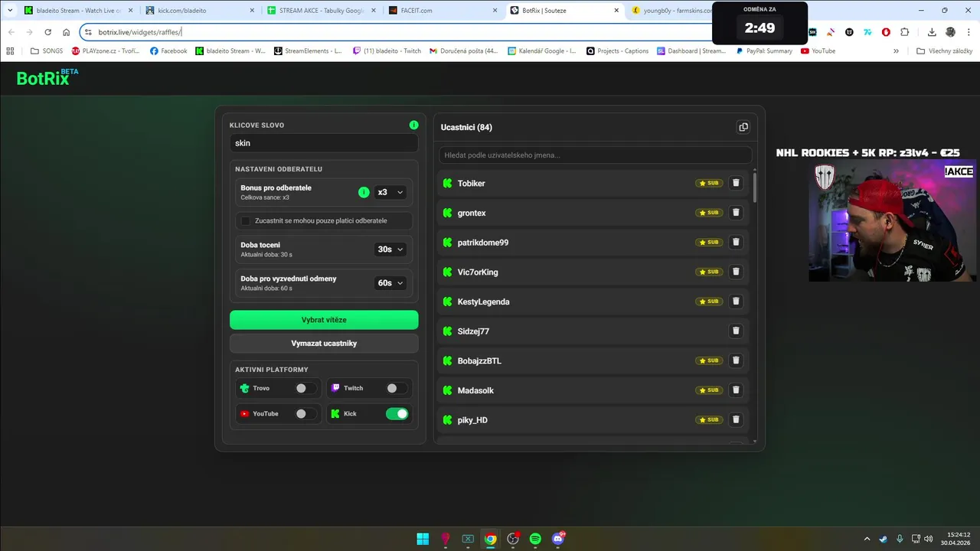Switch to youngb0y farmskins tab
The width and height of the screenshot is (980, 551).
tap(670, 11)
